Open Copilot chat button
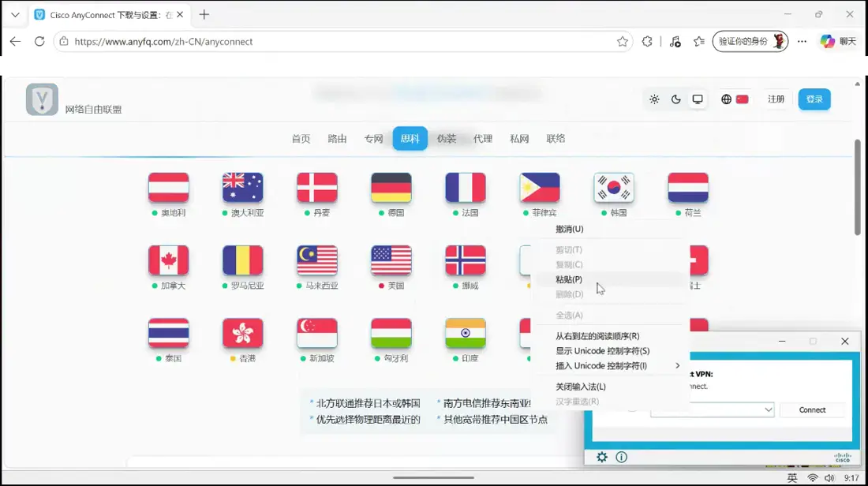The width and height of the screenshot is (868, 486). click(x=838, y=42)
